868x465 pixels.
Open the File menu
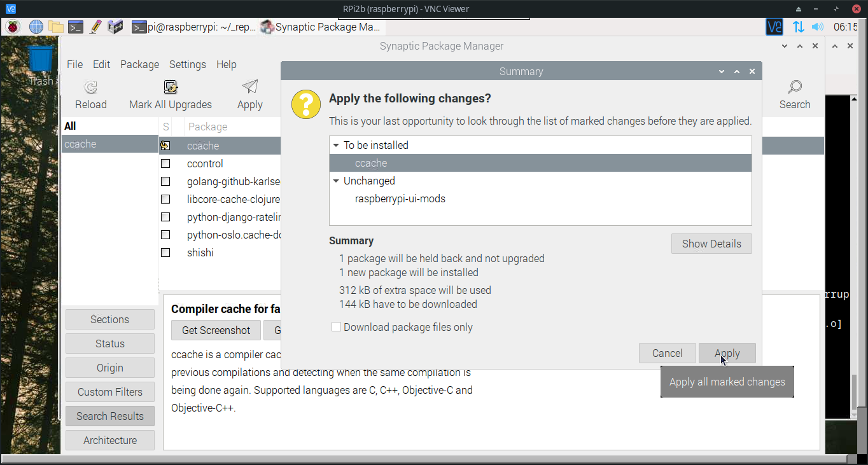click(75, 64)
